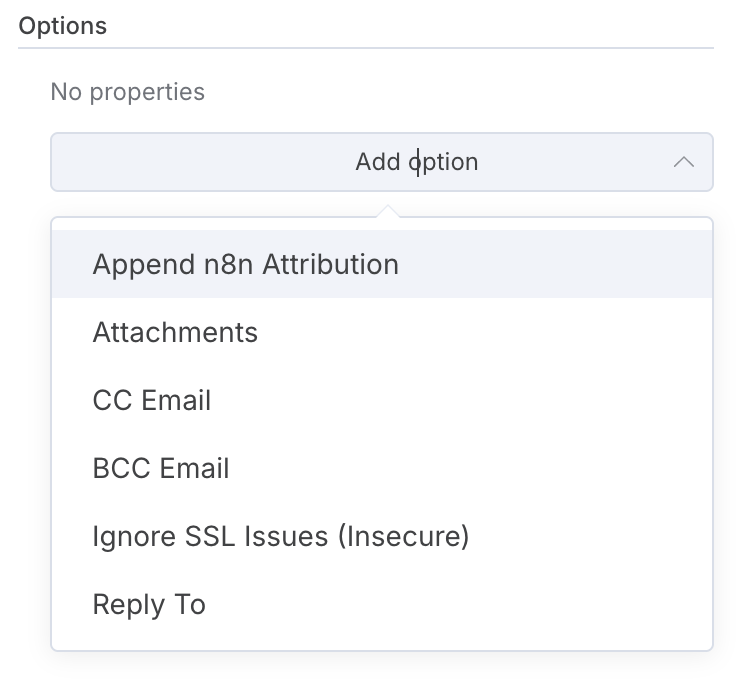The width and height of the screenshot is (736, 682).
Task: Select Append n8n Attribution option
Action: pos(245,264)
